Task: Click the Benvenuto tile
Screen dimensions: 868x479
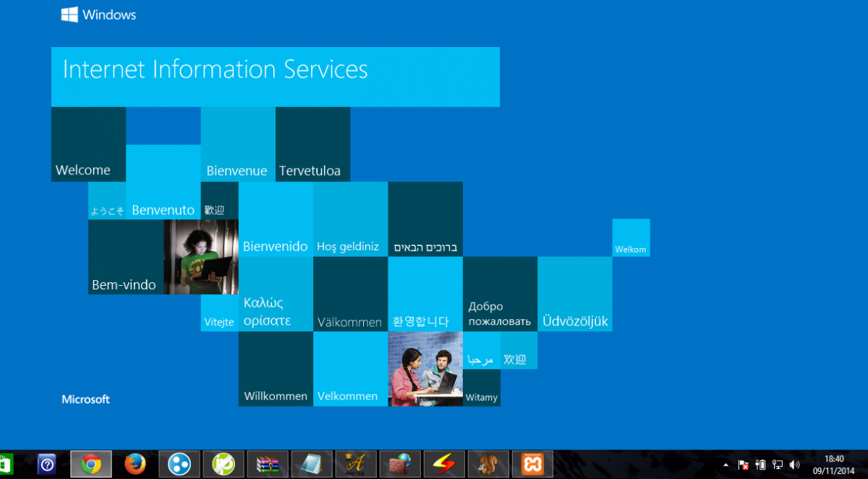Action: [x=163, y=182]
